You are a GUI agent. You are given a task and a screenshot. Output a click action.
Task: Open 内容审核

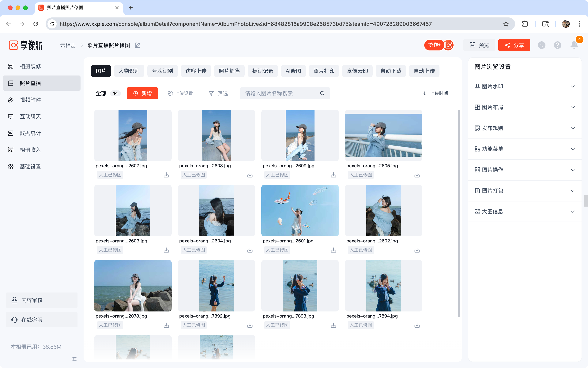pos(42,300)
